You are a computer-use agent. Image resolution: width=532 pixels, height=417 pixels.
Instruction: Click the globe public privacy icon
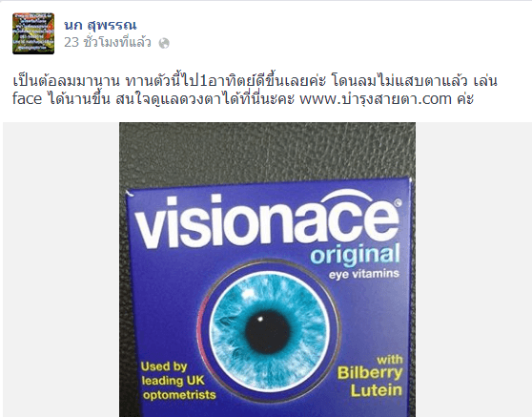click(x=164, y=43)
